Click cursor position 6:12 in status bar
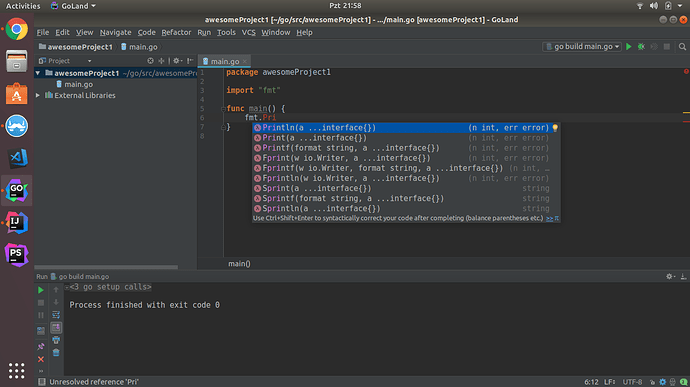 point(591,382)
